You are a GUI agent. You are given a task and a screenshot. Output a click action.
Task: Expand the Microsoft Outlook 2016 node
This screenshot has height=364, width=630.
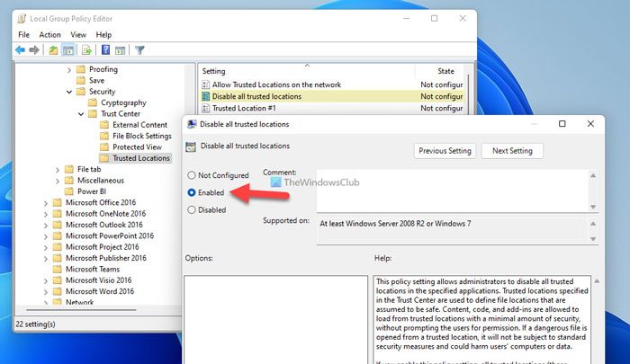coord(46,226)
